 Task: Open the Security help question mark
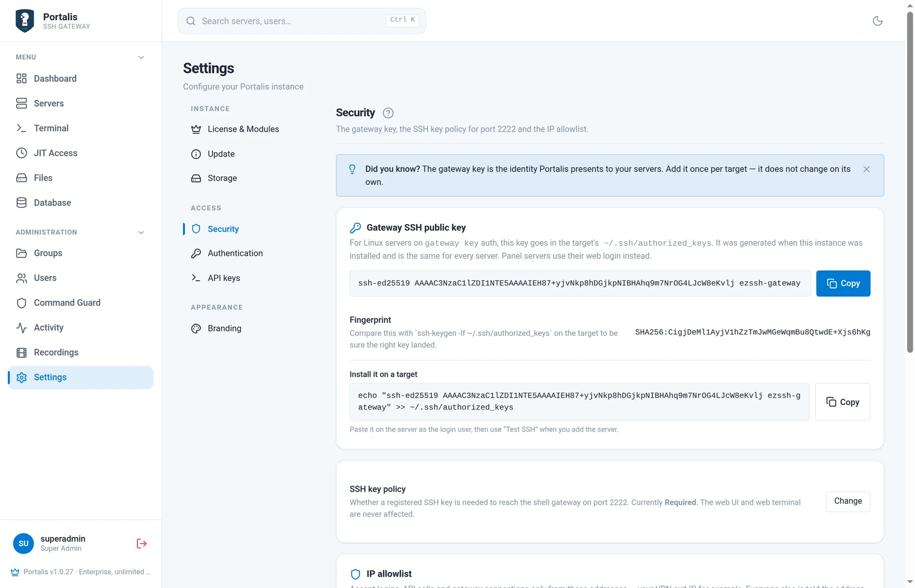coord(388,113)
